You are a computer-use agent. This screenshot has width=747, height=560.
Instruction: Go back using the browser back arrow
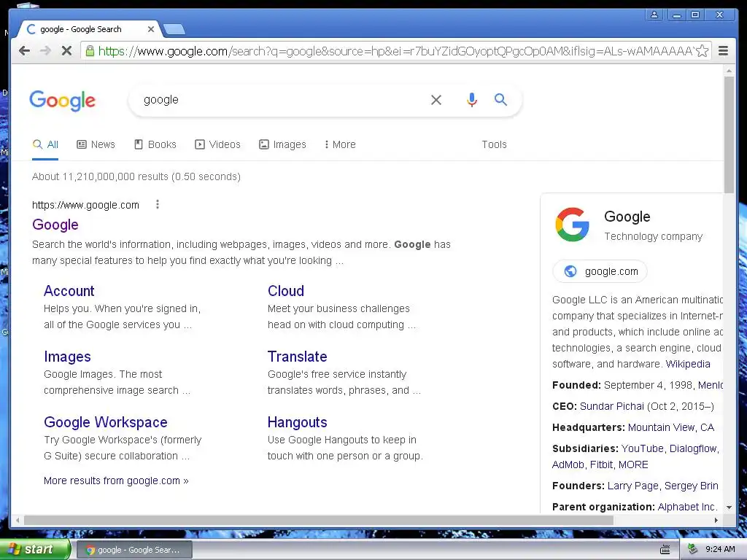[x=24, y=51]
